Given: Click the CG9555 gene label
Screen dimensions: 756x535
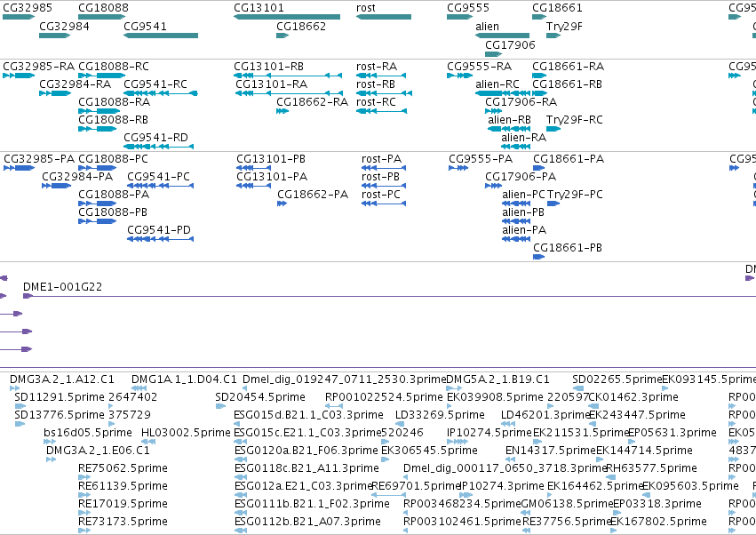Looking at the screenshot, I should click(x=467, y=8).
